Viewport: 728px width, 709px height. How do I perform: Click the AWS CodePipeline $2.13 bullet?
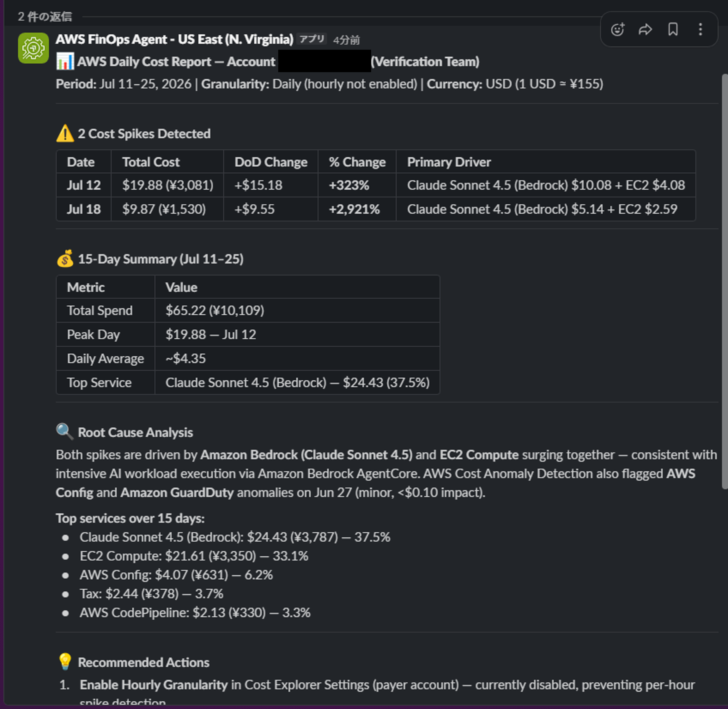[195, 613]
